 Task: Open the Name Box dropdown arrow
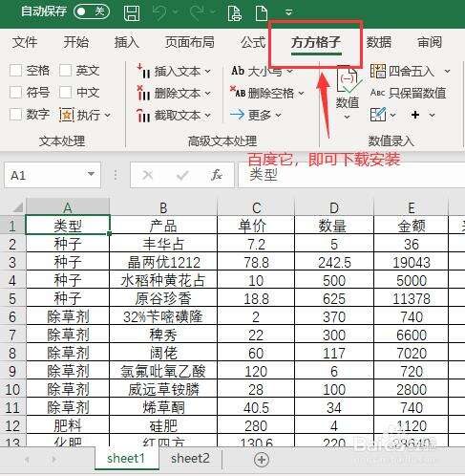point(91,174)
